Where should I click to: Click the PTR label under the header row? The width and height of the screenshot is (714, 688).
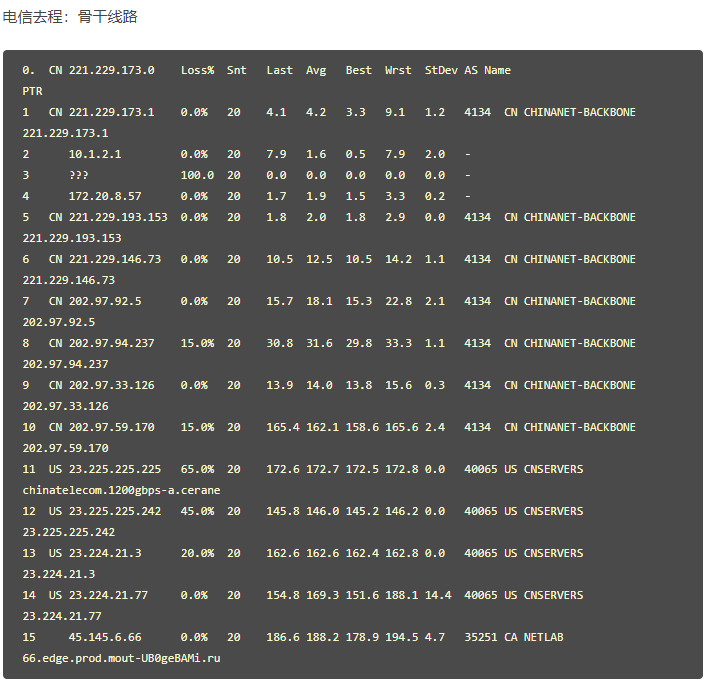[x=32, y=91]
